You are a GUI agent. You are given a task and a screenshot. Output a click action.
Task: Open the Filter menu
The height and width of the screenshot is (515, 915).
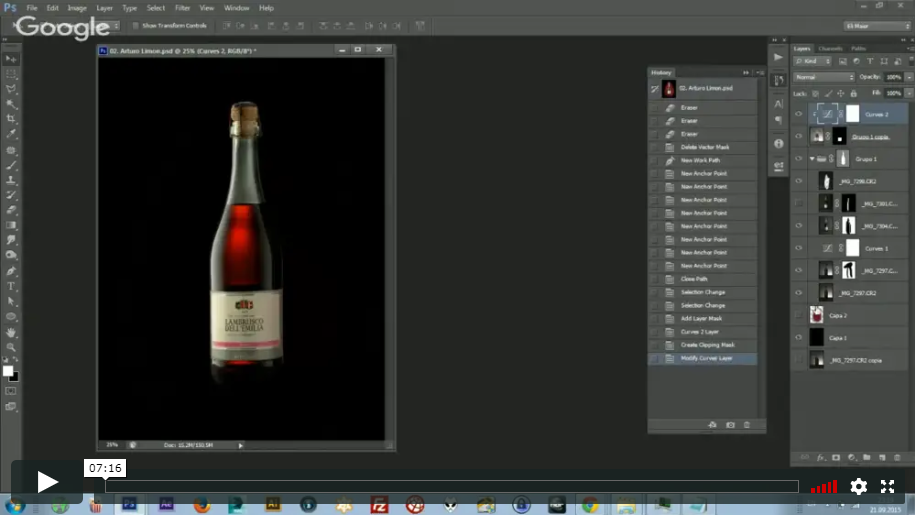183,8
